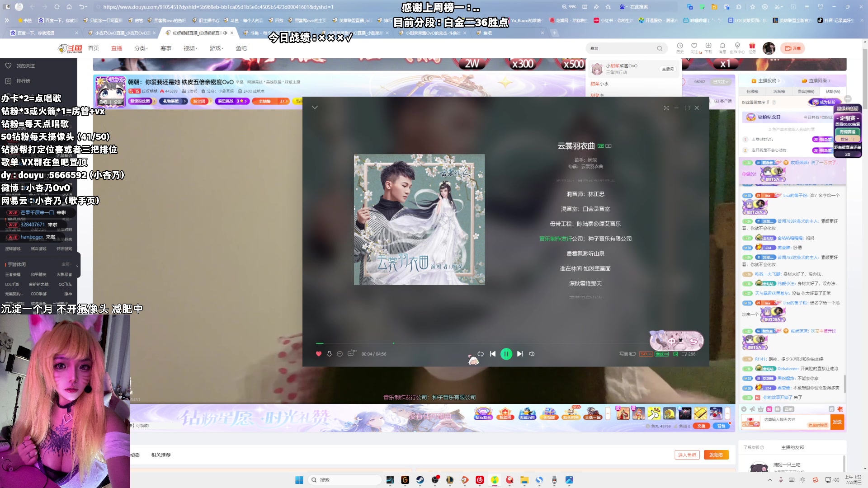Viewport: 868px width, 488px height.
Task: Click 排行榜 in left sidebar
Action: (24, 81)
